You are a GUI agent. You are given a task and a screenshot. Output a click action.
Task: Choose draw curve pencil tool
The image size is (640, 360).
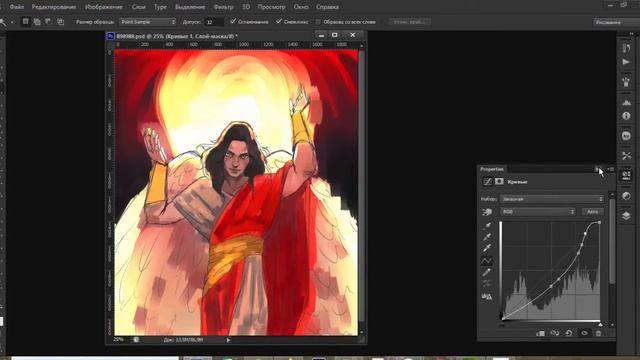487,272
